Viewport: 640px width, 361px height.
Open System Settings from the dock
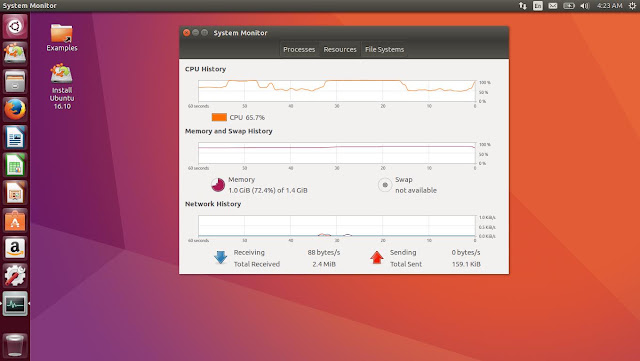[15, 276]
